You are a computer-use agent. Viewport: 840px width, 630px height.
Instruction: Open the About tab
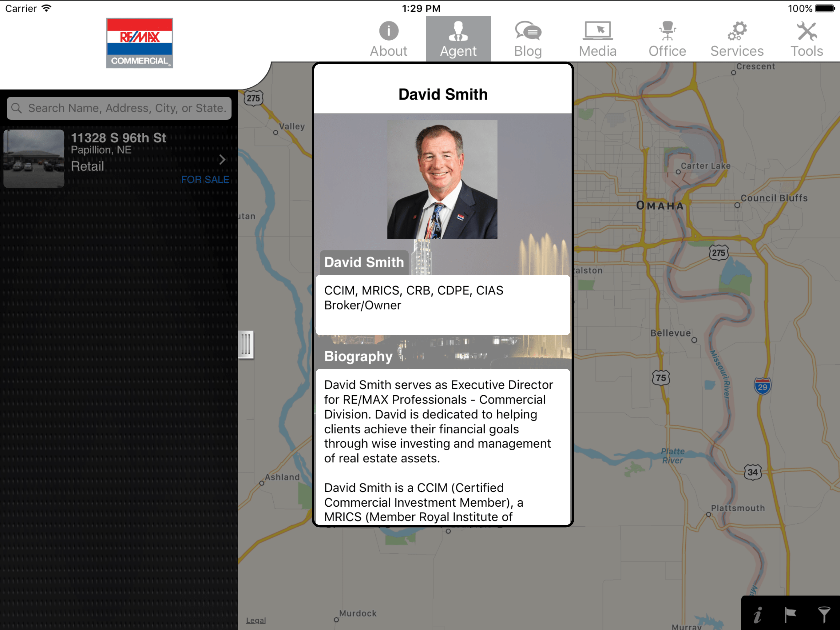(x=388, y=39)
